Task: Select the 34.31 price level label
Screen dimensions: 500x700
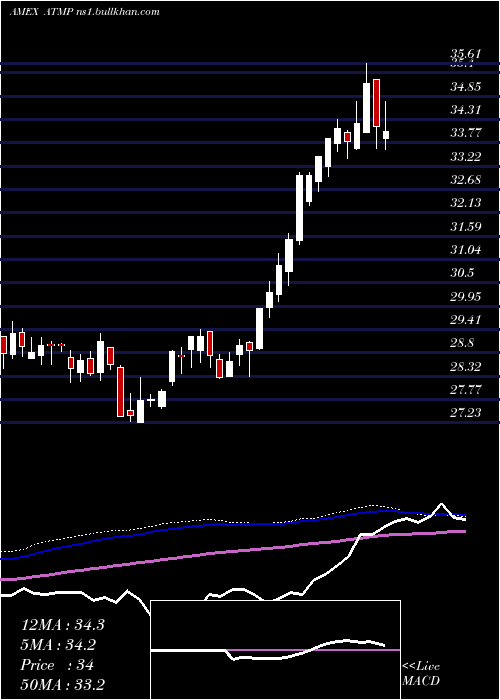Action: (x=466, y=109)
